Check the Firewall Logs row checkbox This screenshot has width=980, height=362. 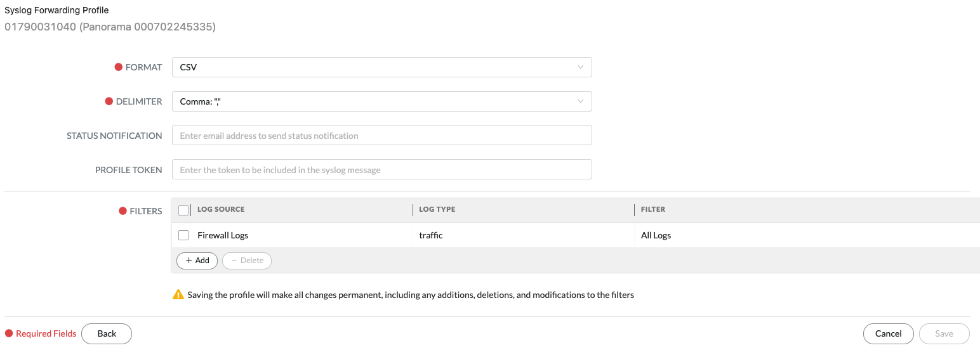click(183, 235)
